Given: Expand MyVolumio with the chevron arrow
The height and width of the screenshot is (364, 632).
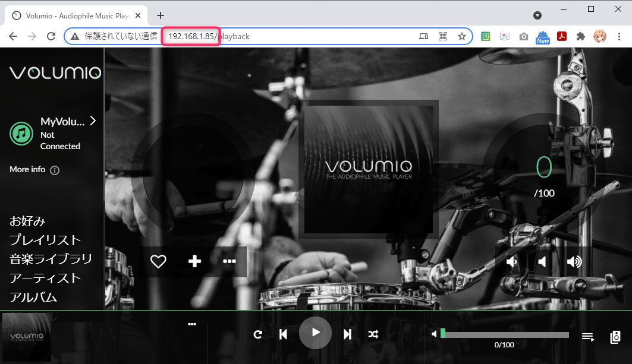Looking at the screenshot, I should (x=93, y=121).
